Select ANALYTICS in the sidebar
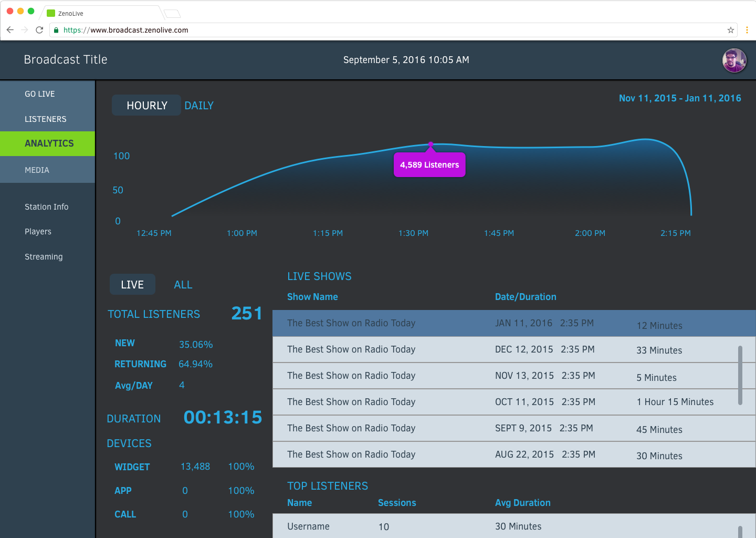This screenshot has width=756, height=538. 47,143
